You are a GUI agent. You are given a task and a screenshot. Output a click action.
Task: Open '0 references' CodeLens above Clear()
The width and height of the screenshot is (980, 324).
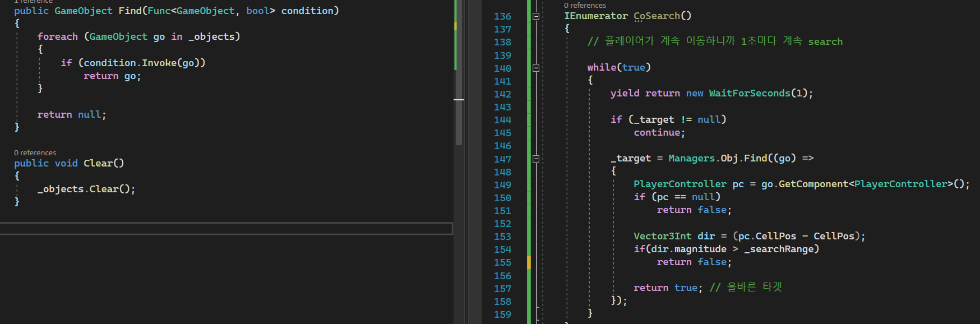[35, 152]
